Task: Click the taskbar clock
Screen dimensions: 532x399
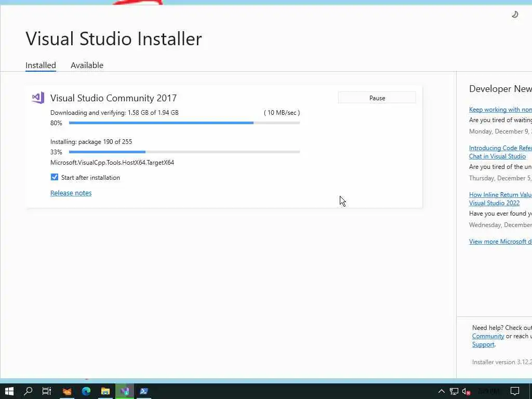Action: coord(488,391)
